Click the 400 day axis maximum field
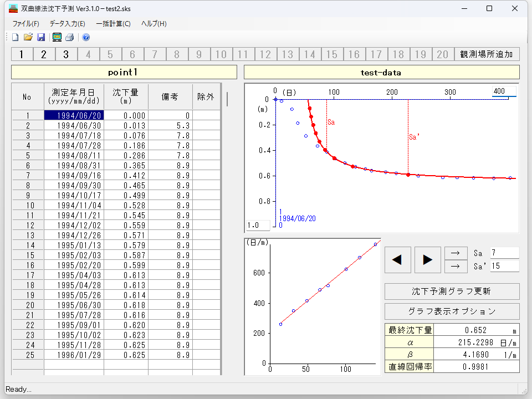 click(x=504, y=91)
